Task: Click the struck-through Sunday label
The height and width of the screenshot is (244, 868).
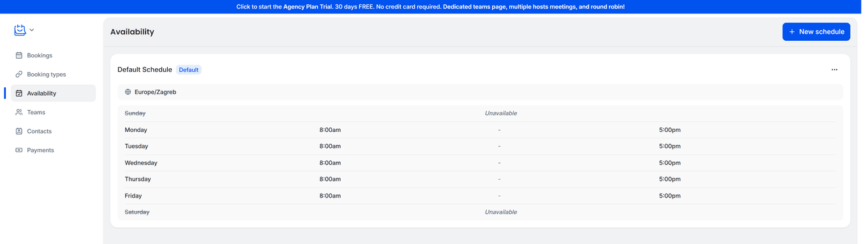Action: click(x=135, y=113)
